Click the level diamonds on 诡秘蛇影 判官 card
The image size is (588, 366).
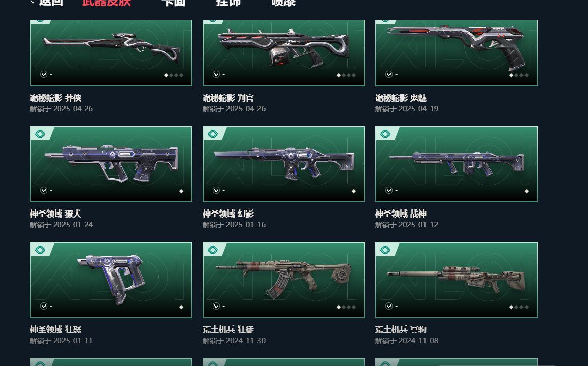tap(346, 75)
